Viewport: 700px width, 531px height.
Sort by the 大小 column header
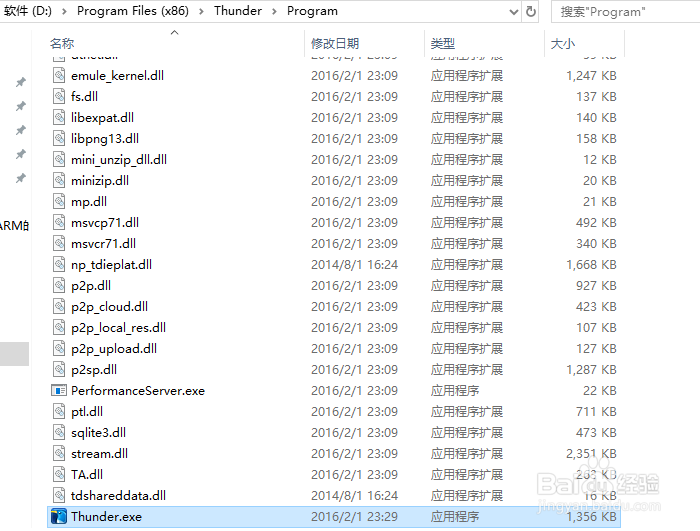click(562, 43)
